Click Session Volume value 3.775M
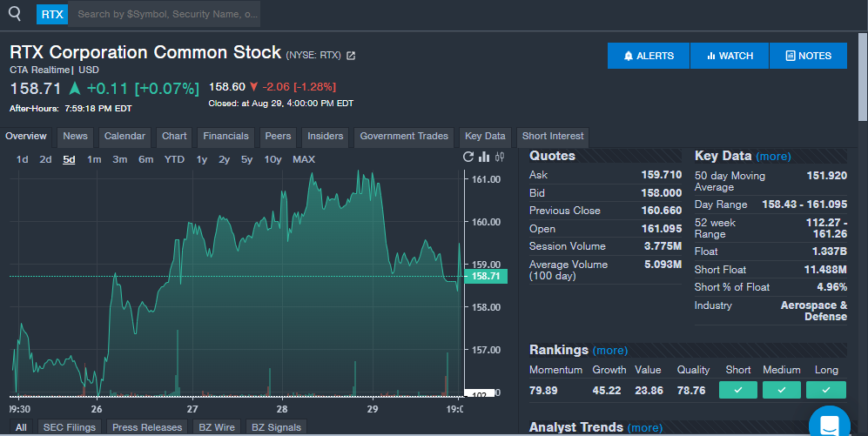 [663, 246]
